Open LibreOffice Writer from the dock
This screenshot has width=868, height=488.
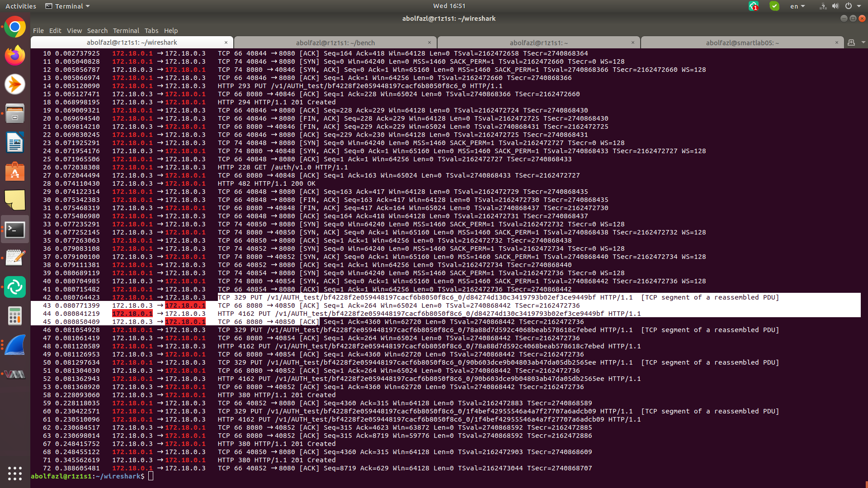(15, 143)
